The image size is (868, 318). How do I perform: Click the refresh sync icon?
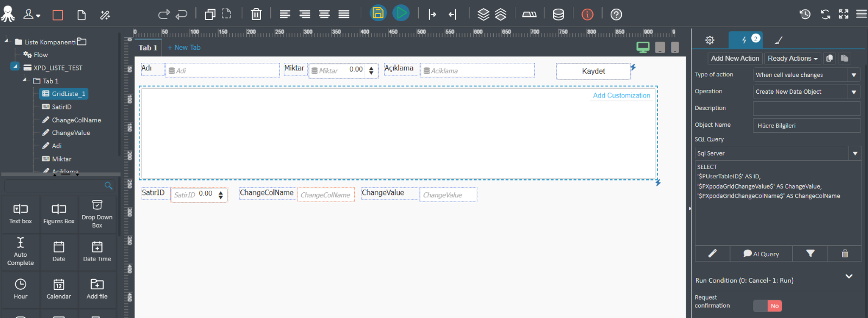825,15
